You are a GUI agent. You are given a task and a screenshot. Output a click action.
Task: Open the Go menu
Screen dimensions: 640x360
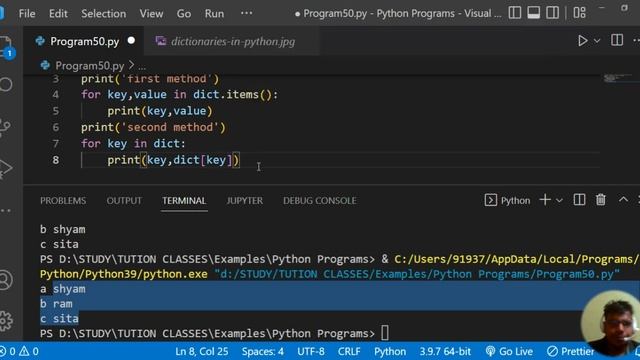tap(184, 13)
